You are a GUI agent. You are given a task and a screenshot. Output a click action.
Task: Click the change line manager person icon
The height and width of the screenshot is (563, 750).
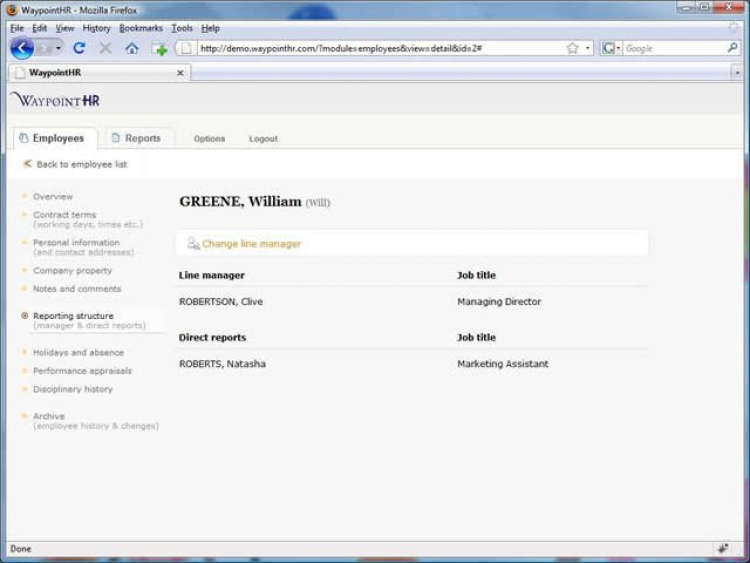[x=193, y=243]
